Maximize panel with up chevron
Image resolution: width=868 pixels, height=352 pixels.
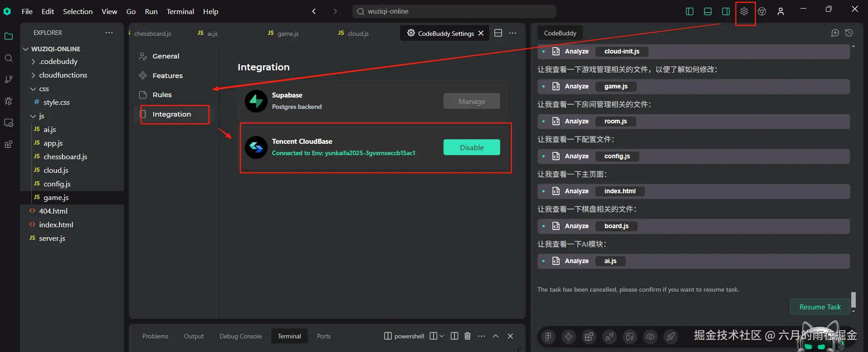click(496, 336)
